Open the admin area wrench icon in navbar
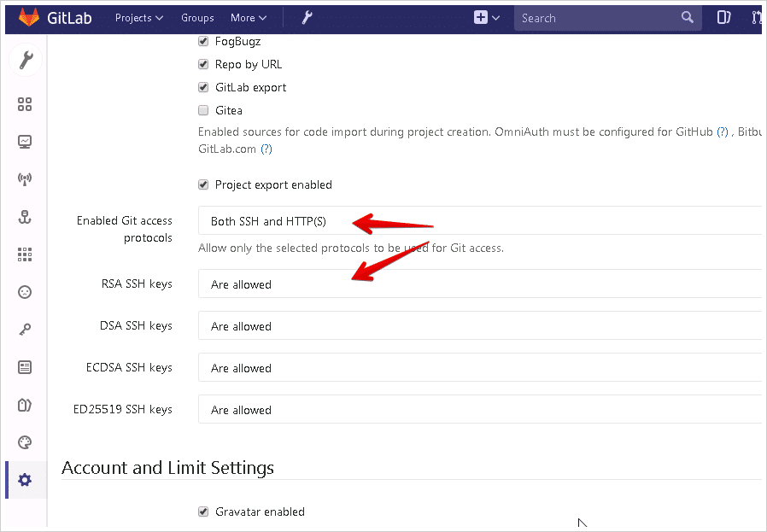767x532 pixels. click(307, 17)
